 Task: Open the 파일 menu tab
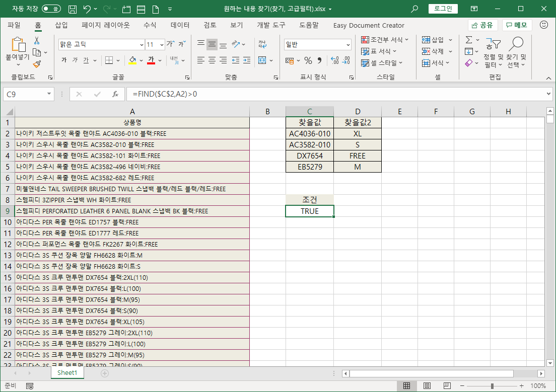14,25
